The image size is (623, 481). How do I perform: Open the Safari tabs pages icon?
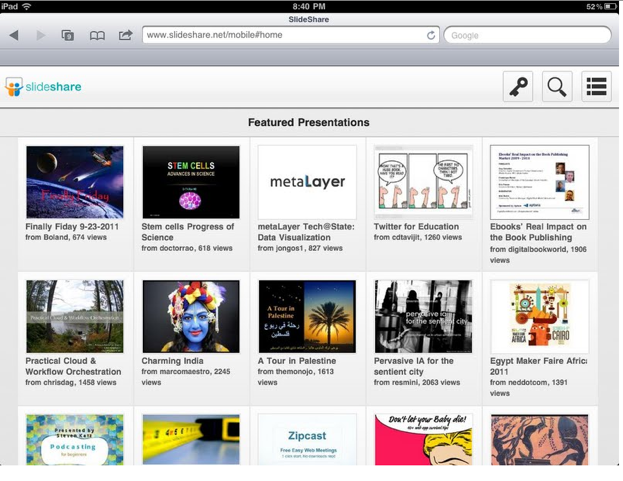(x=68, y=35)
